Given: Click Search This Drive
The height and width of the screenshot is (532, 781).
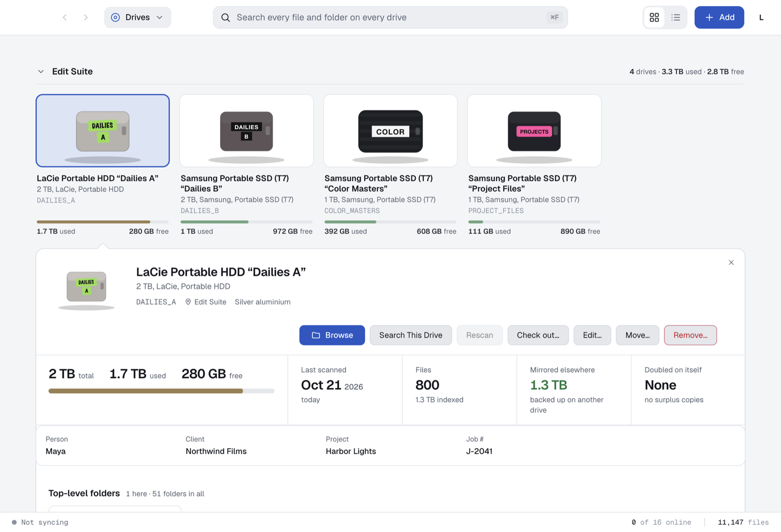Looking at the screenshot, I should coord(411,335).
